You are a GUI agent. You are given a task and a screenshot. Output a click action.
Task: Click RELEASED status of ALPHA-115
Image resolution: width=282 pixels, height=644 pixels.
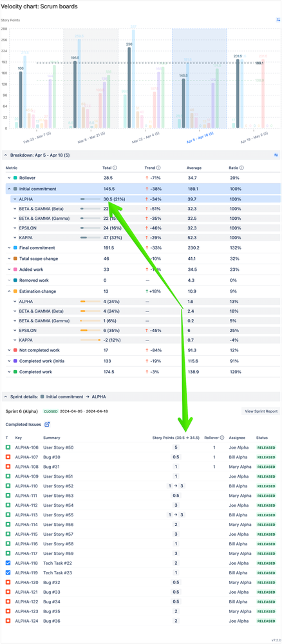(266, 534)
